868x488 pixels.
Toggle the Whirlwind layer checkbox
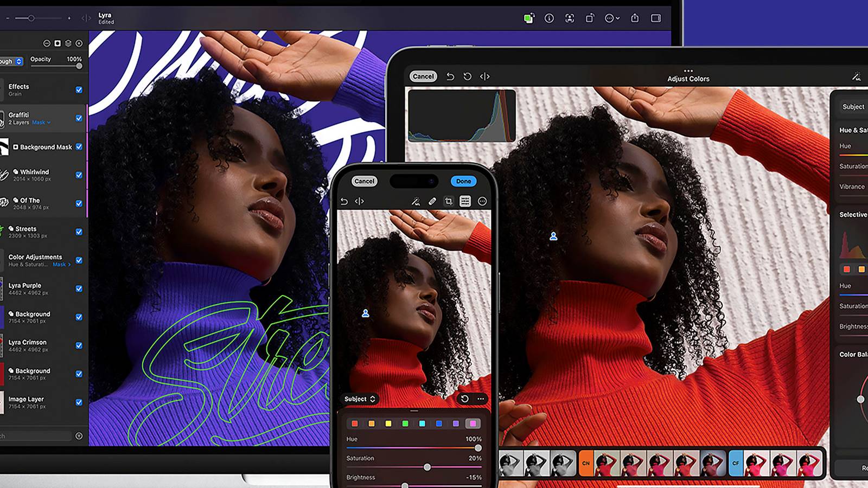[x=79, y=175]
